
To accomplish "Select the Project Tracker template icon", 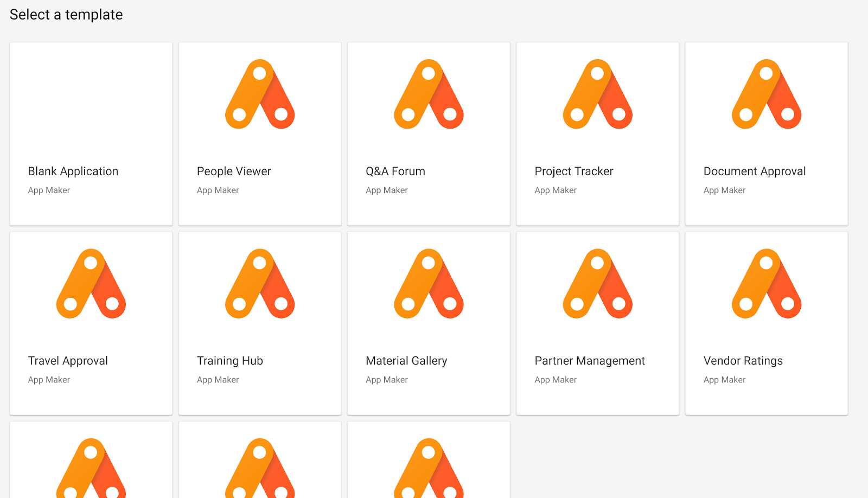I will [597, 94].
